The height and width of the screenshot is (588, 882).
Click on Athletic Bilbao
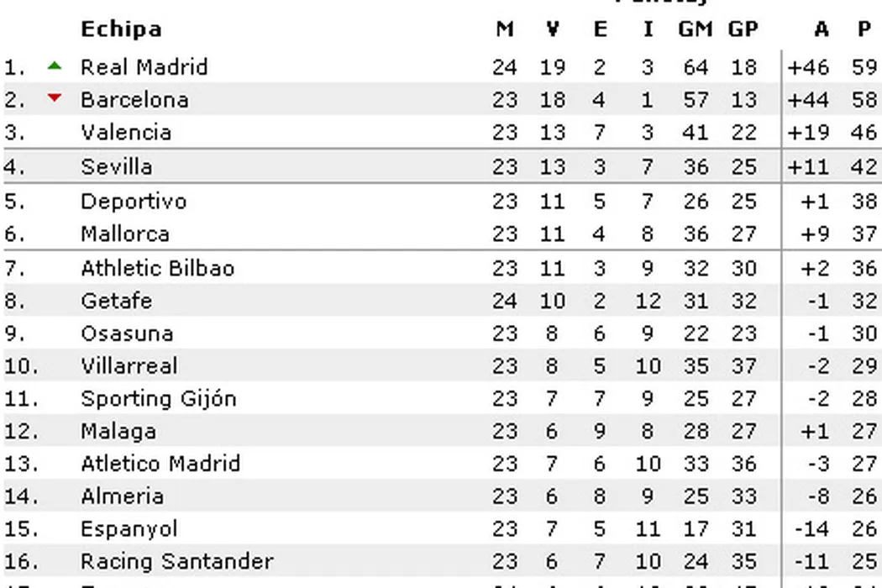coord(157,269)
